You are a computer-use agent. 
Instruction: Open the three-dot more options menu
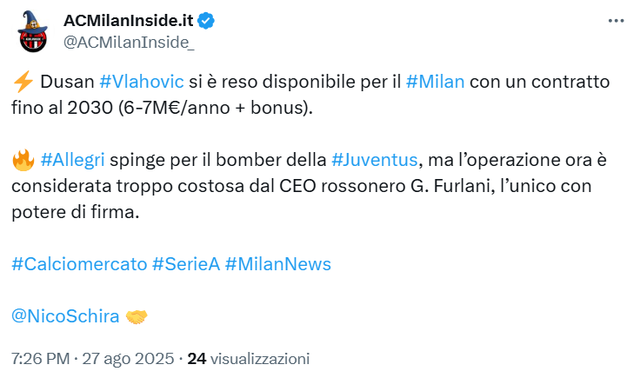click(616, 20)
